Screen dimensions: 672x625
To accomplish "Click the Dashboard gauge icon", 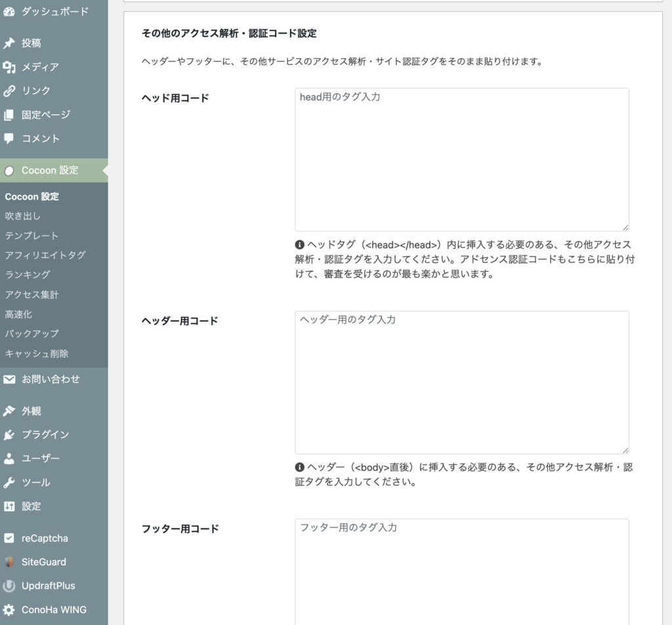I will (x=9, y=11).
